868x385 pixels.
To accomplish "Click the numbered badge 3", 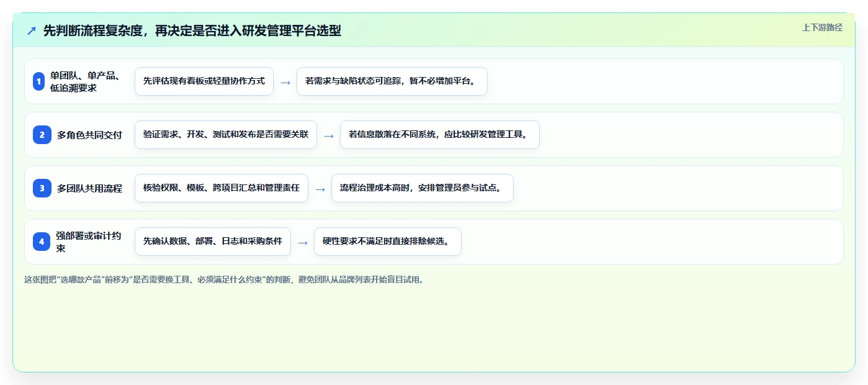I will (42, 188).
